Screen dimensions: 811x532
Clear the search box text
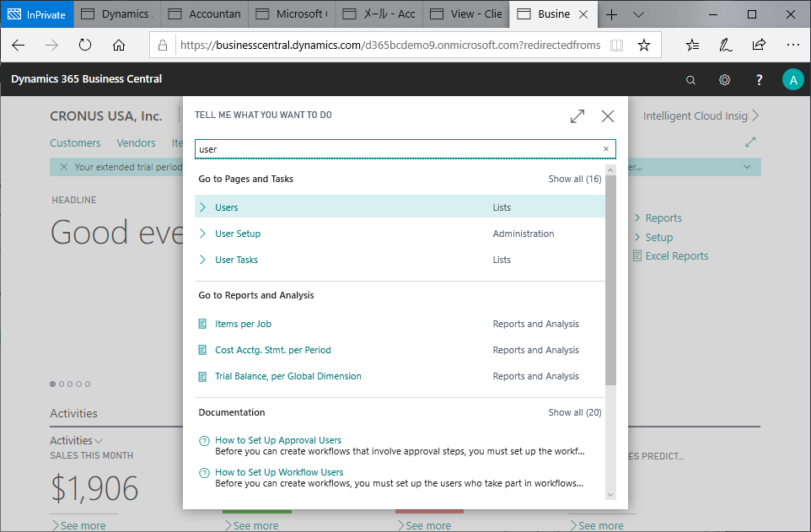606,149
